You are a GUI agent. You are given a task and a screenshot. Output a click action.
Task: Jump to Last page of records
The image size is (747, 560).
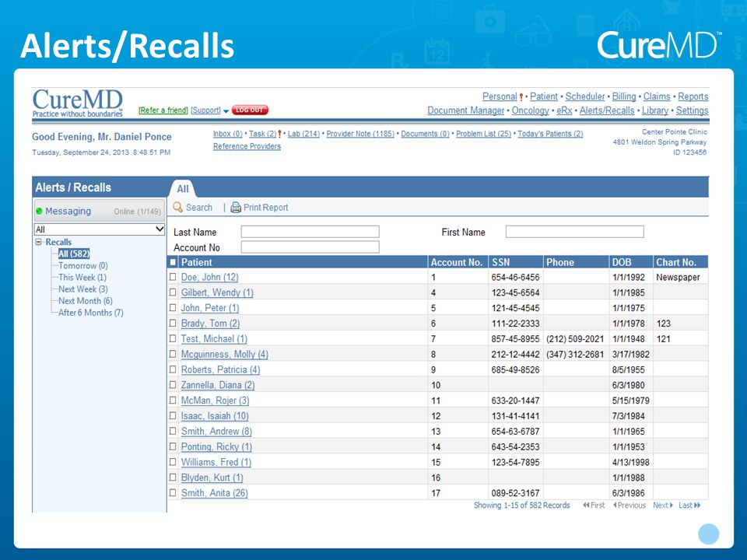(x=689, y=506)
